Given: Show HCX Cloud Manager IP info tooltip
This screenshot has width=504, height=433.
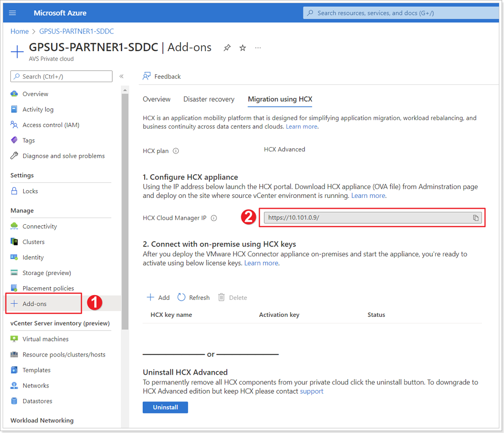Looking at the screenshot, I should [213, 218].
